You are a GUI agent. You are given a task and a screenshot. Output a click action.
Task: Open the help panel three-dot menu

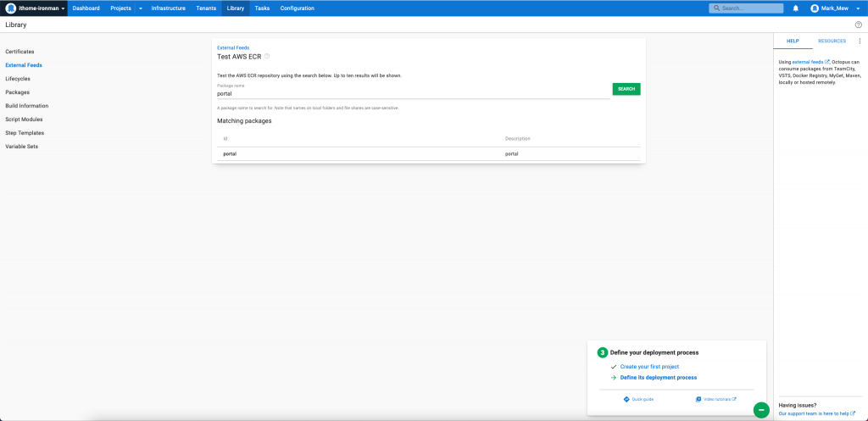click(x=860, y=41)
